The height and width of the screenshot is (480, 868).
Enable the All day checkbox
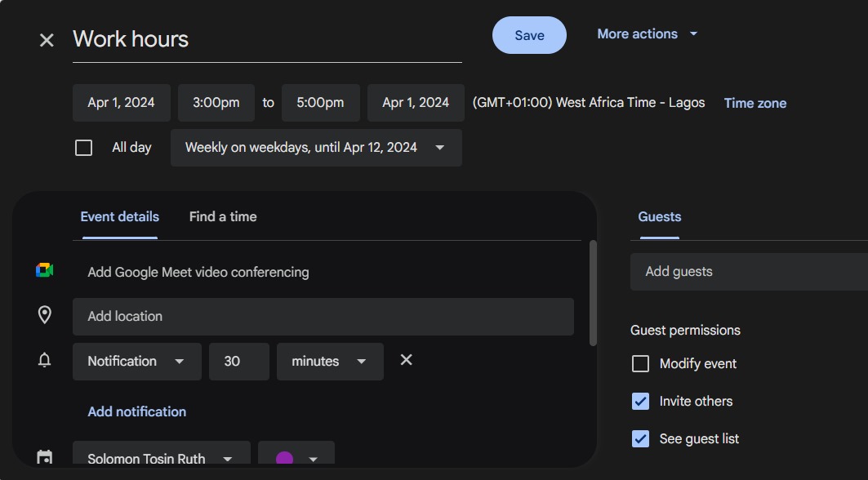[83, 147]
